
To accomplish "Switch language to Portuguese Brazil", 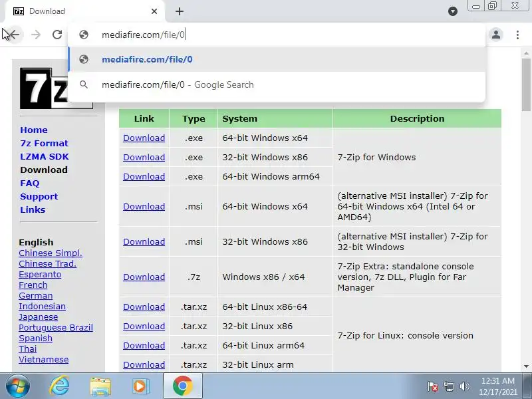I will 56,328.
